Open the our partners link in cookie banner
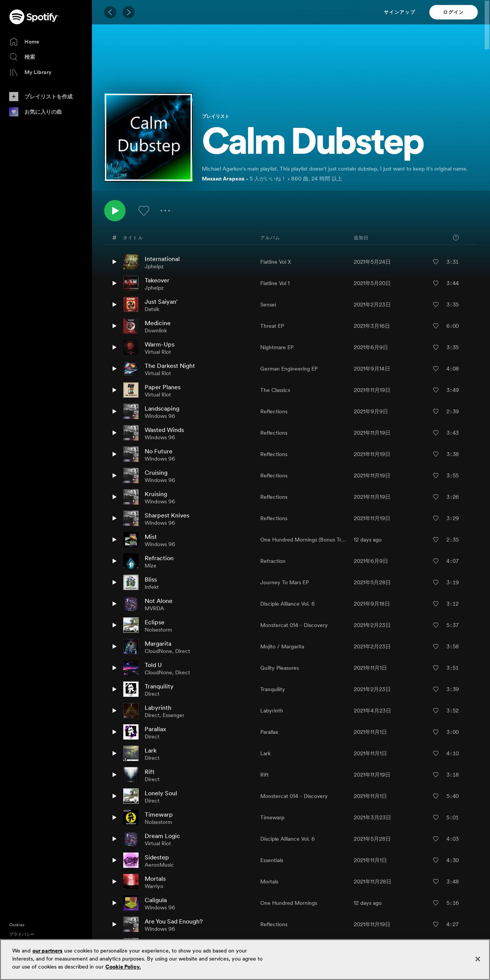Image resolution: width=490 pixels, height=980 pixels. [x=47, y=951]
